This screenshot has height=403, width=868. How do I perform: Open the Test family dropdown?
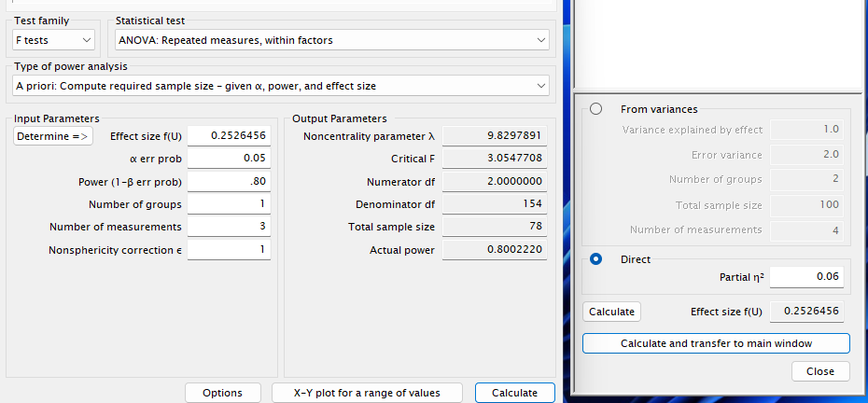pos(53,40)
